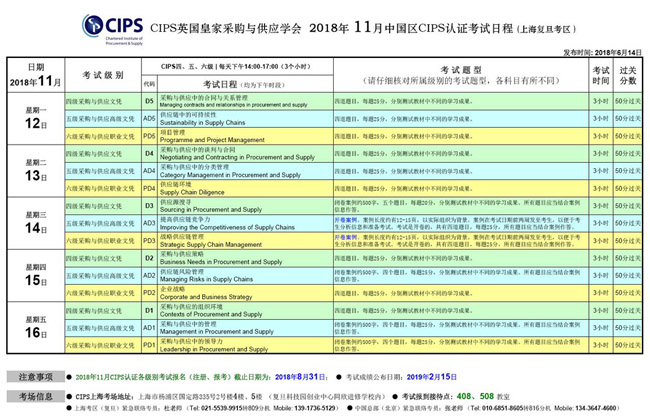Select the PD3 code cell
The image size is (650, 420).
coord(149,240)
